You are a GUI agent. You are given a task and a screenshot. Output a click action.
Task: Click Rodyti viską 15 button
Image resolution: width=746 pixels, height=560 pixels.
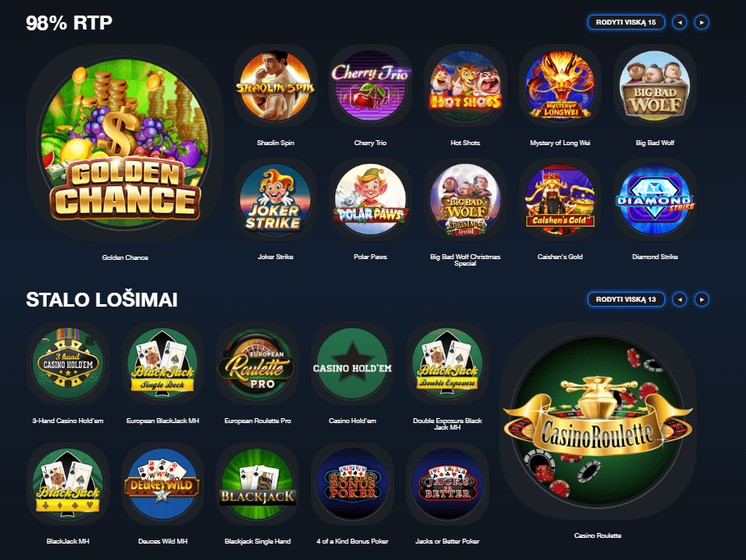pos(626,22)
